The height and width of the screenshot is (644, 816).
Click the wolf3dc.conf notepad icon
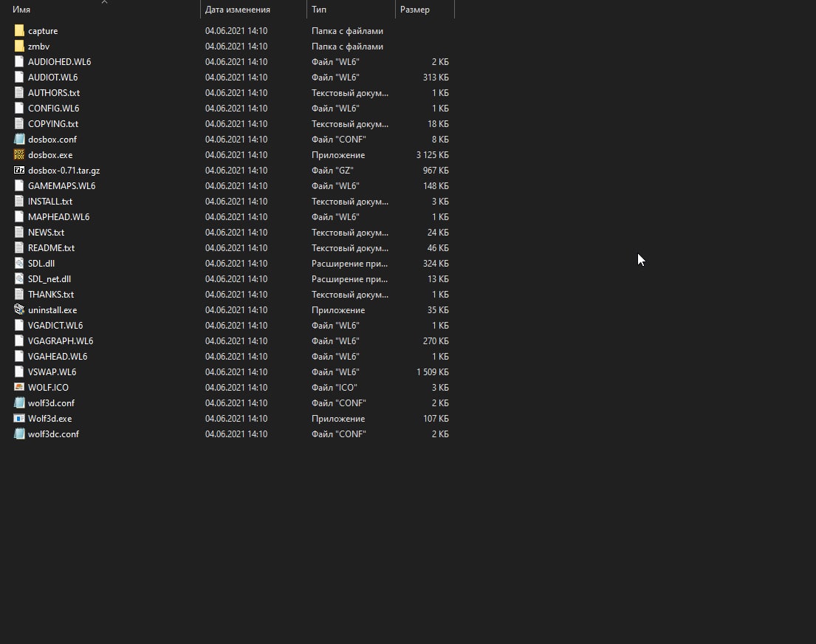point(19,434)
